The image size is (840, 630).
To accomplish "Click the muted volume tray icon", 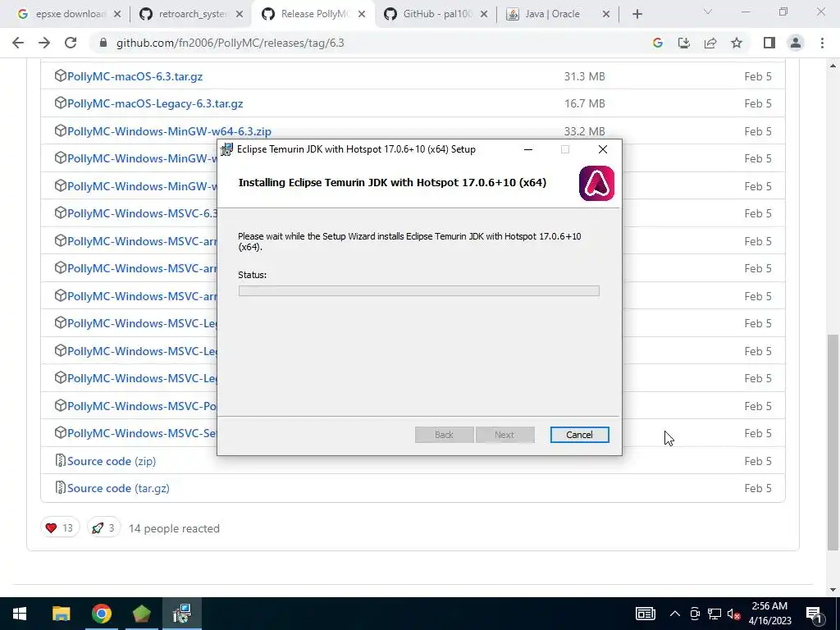I will 734,614.
